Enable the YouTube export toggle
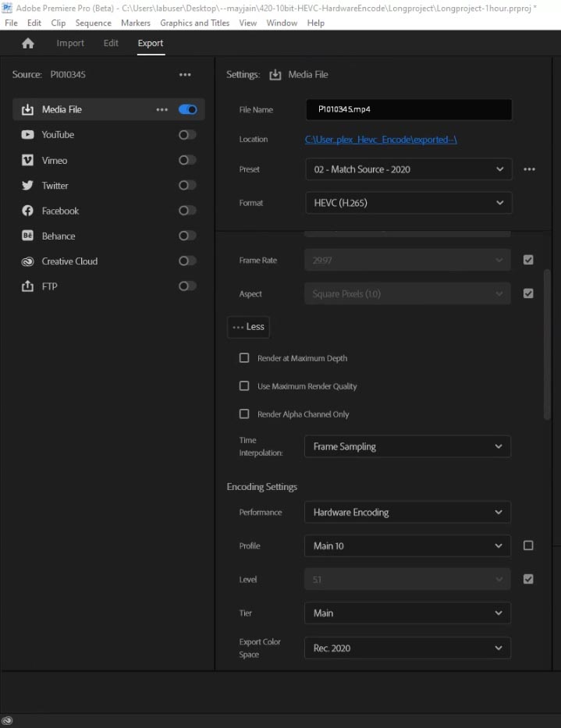 point(187,135)
